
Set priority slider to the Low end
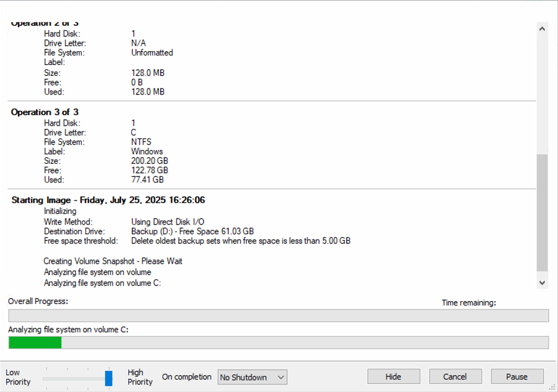coord(45,378)
